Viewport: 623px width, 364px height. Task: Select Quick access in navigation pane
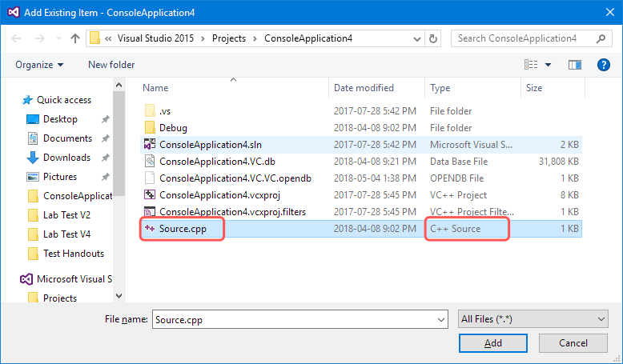click(x=63, y=100)
